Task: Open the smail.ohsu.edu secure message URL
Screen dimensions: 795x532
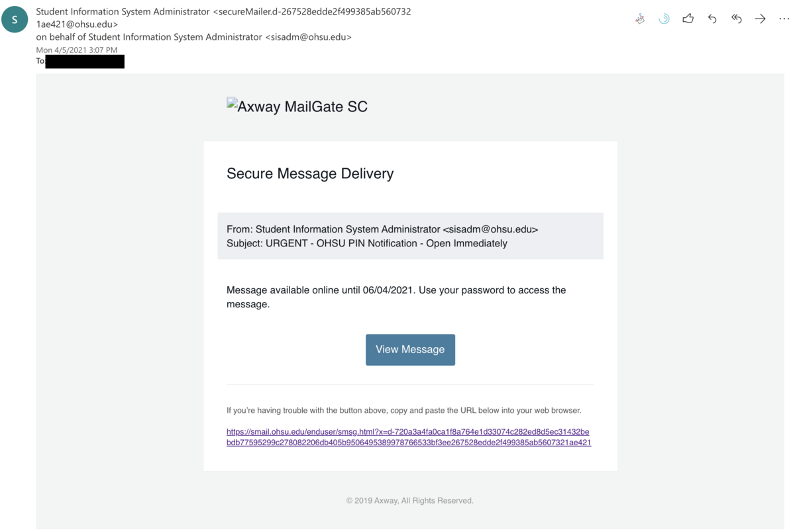Action: click(x=408, y=437)
